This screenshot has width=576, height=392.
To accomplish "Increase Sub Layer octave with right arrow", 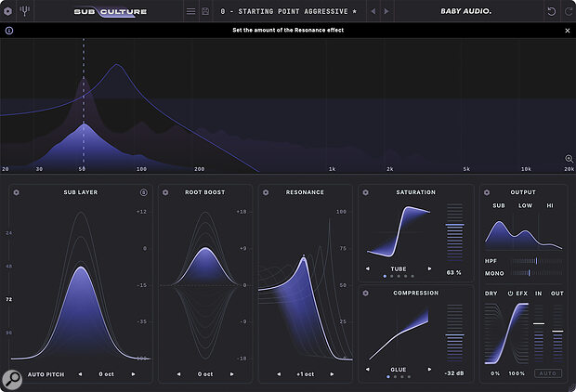I will point(134,374).
